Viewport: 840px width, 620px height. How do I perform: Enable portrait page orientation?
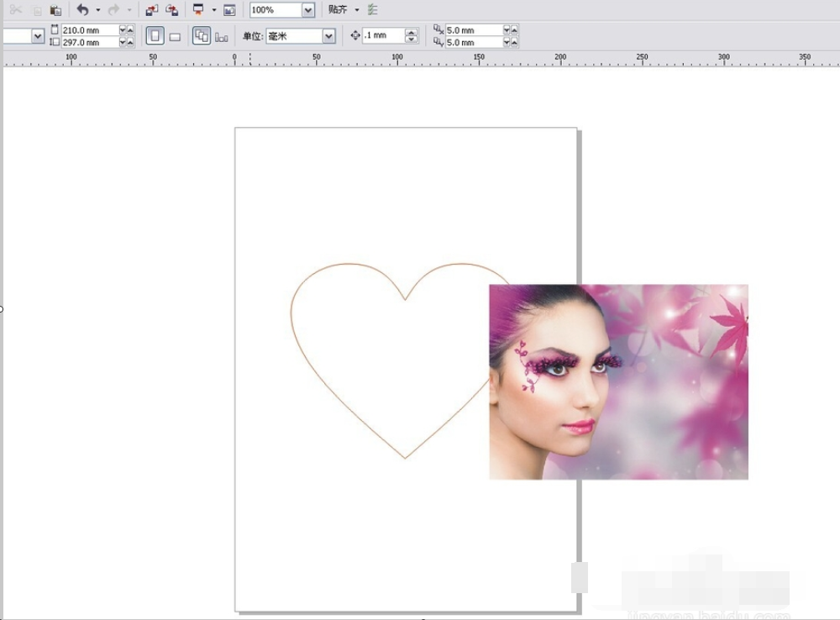pyautogui.click(x=155, y=34)
